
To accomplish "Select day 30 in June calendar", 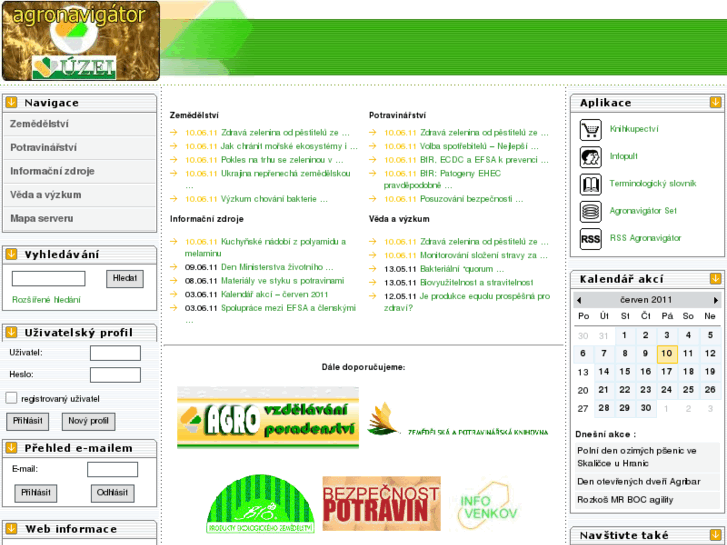I will click(645, 408).
